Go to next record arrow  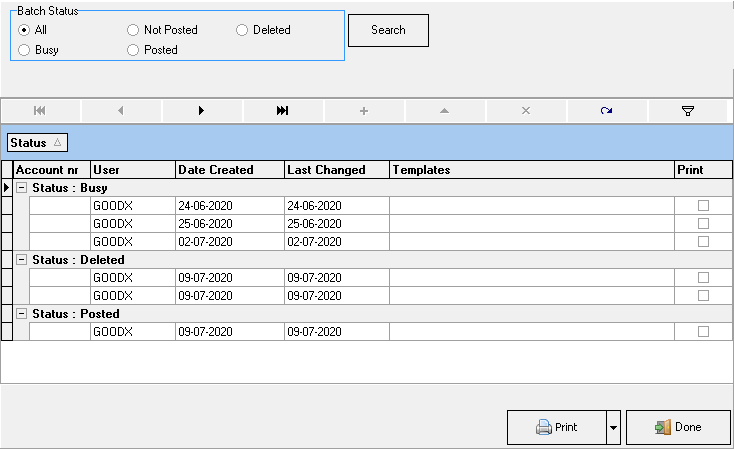(x=202, y=111)
